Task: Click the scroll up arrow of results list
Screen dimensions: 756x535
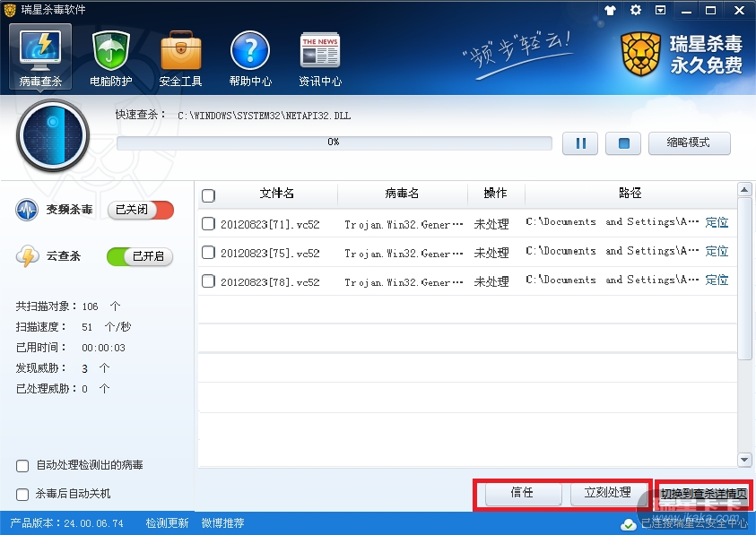Action: 744,189
